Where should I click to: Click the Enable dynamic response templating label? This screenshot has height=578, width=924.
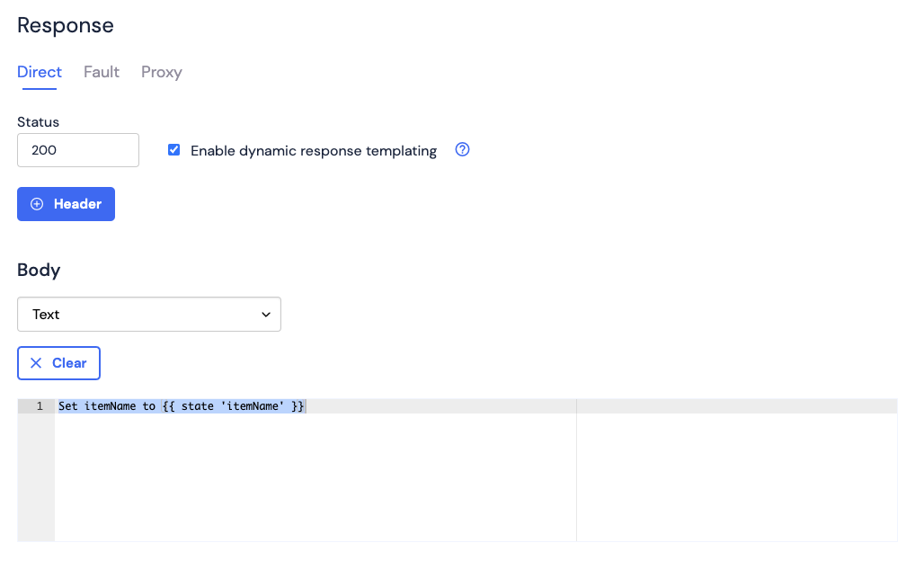point(314,151)
